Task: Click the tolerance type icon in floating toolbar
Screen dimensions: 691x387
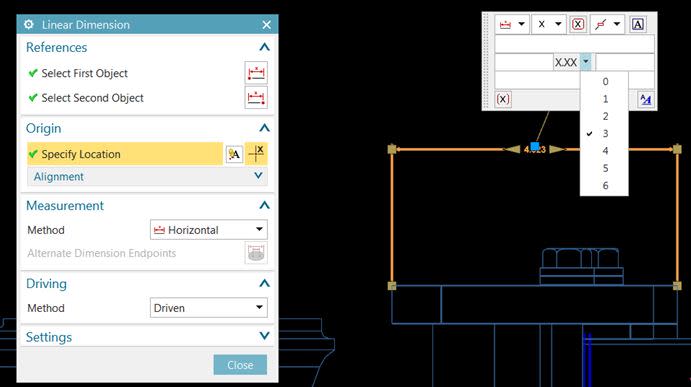Action: (x=600, y=25)
